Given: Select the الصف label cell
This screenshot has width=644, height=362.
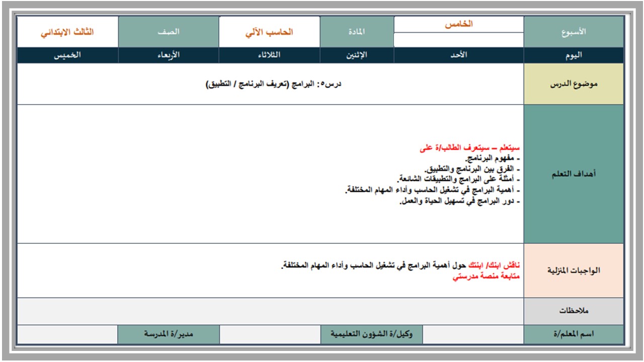Looking at the screenshot, I should click(x=169, y=32).
